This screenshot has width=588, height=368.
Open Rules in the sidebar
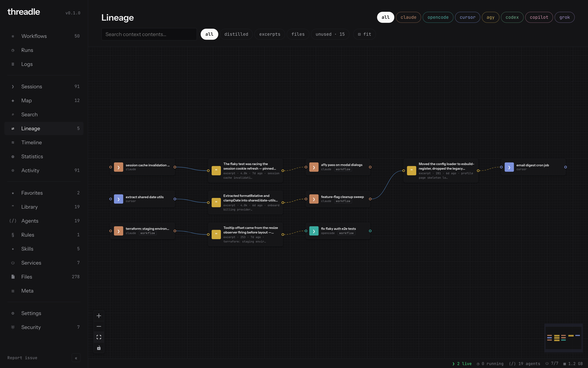(x=44, y=235)
